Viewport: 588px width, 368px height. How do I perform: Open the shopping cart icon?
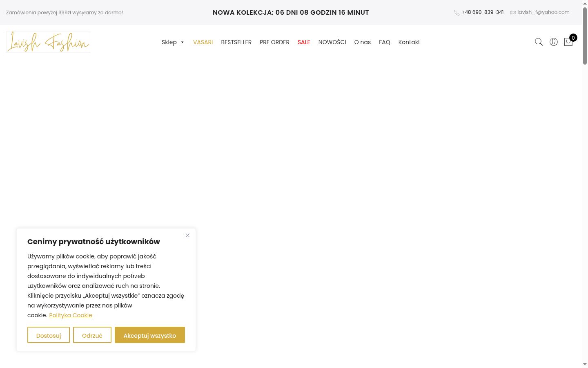(x=568, y=42)
